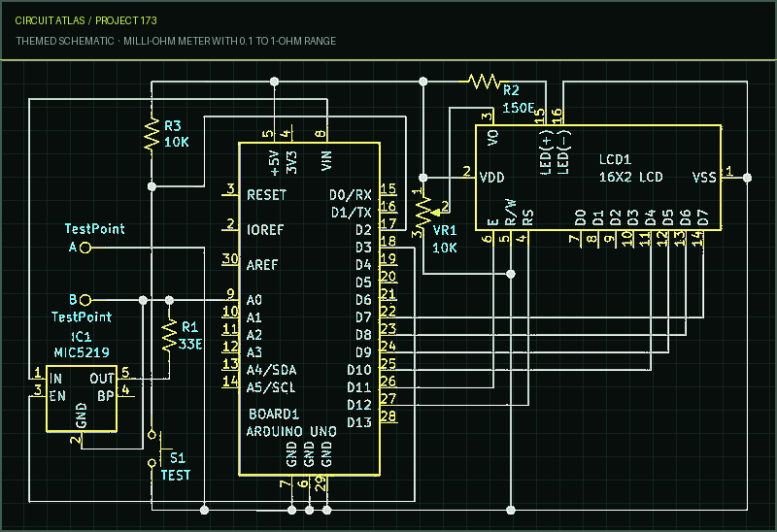Click the LCD 'VSS' pin label

coord(704,178)
